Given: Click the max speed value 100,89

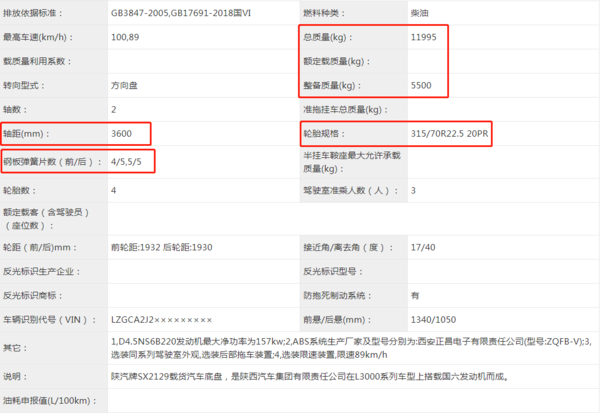Looking at the screenshot, I should tap(126, 39).
